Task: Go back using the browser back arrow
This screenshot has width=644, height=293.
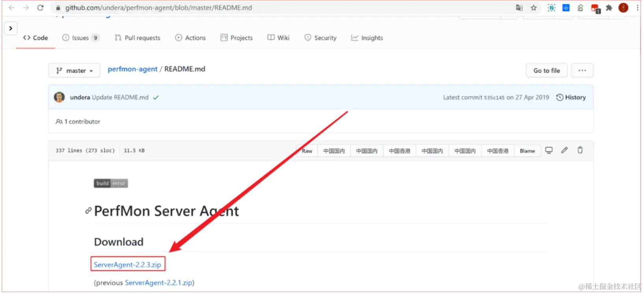Action: [11, 7]
